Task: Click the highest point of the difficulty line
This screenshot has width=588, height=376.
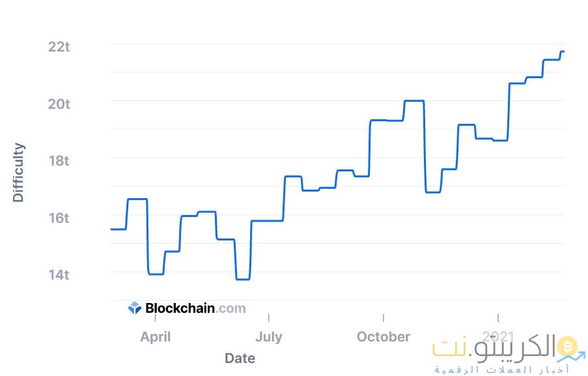Action: 562,51
